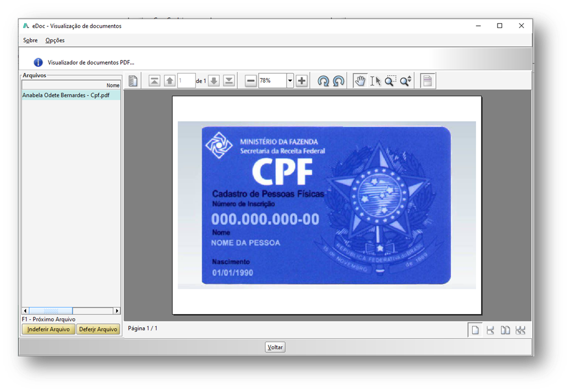The height and width of the screenshot is (392, 570).
Task: Click the F1 - Próximo Arquivo label
Action: coord(49,320)
